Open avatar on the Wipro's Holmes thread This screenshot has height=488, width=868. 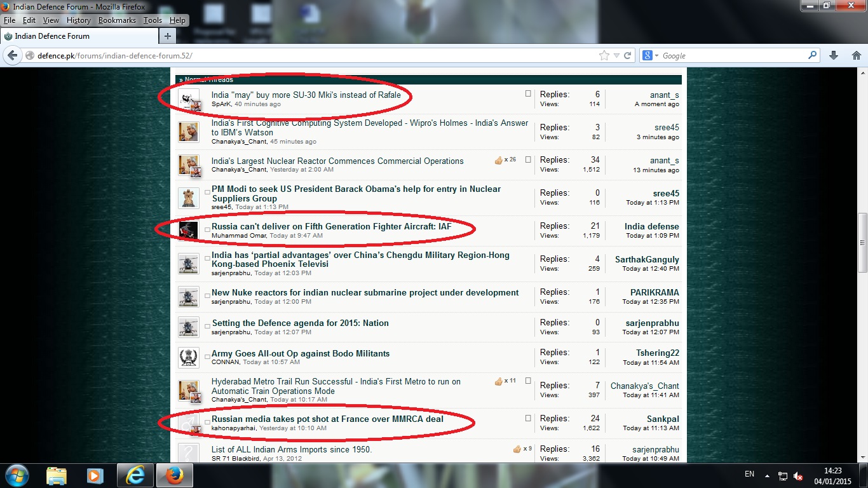tap(189, 132)
